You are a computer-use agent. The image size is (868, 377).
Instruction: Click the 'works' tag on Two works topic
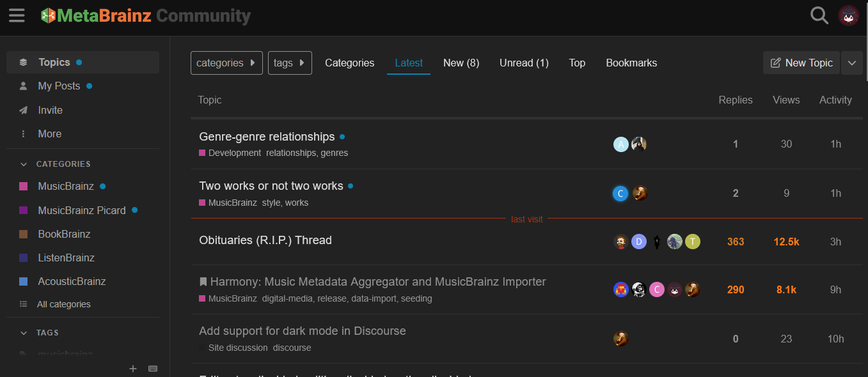pyautogui.click(x=297, y=203)
